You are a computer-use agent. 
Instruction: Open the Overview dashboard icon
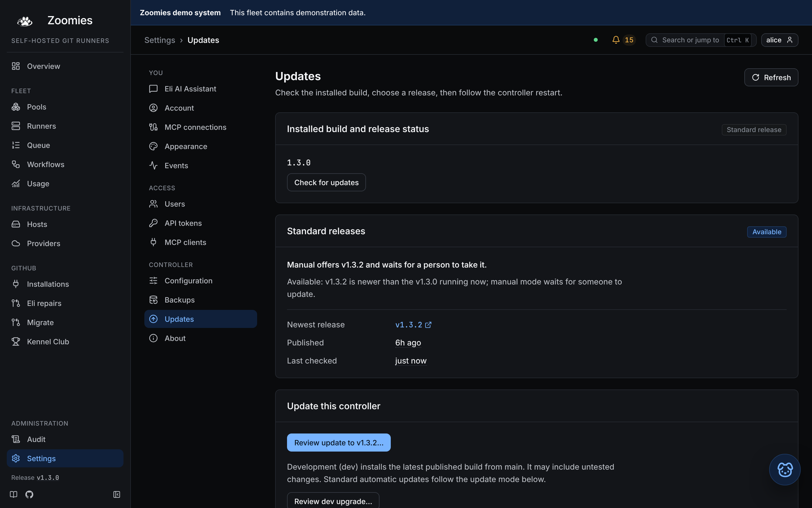(x=16, y=66)
